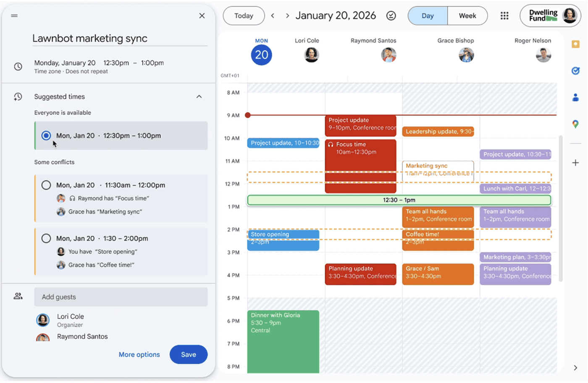Screen dimensions: 588x383
Task: Open More options for the event
Action: point(139,354)
